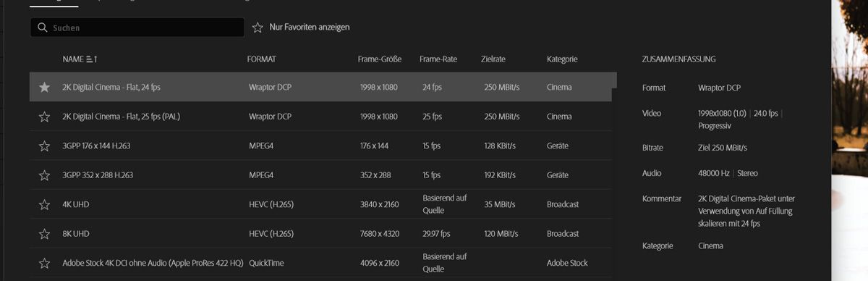The height and width of the screenshot is (281, 868).
Task: Star the 8K UHD preset
Action: click(45, 234)
